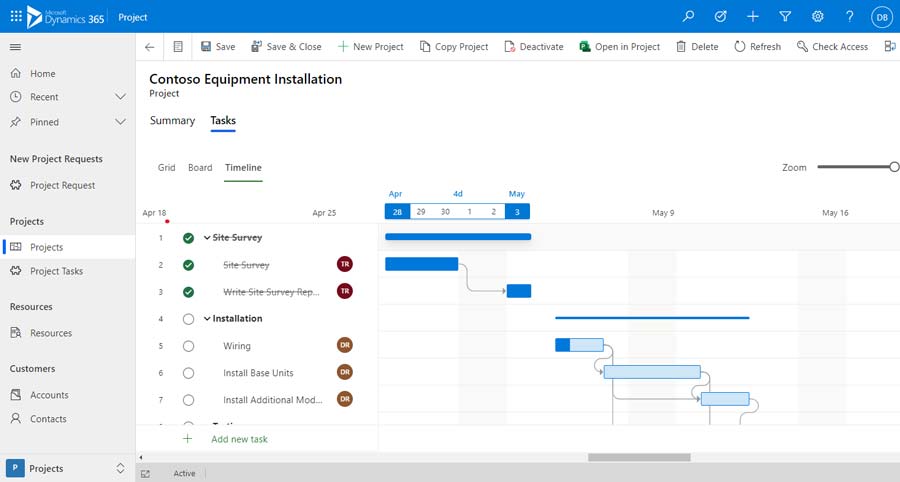Click the plus quick create icon
900x482 pixels.
point(753,17)
